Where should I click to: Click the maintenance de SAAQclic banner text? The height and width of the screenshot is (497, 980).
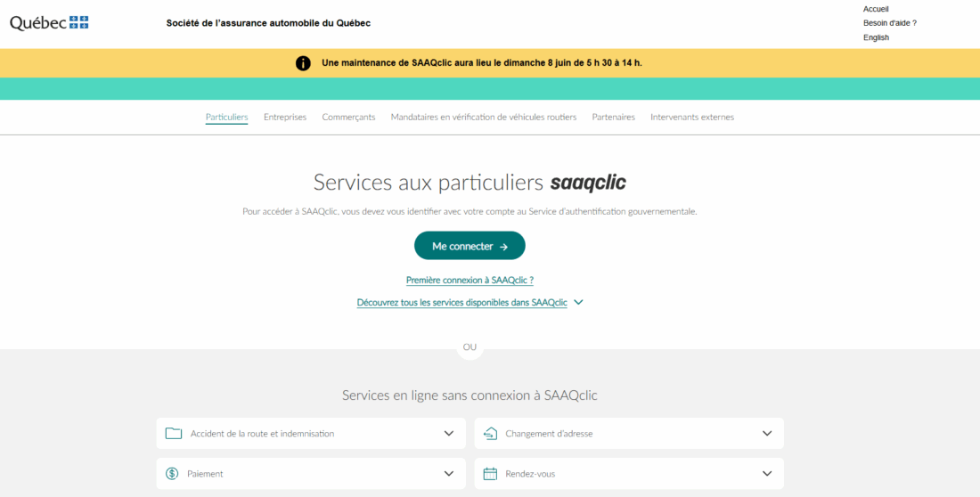tap(482, 63)
